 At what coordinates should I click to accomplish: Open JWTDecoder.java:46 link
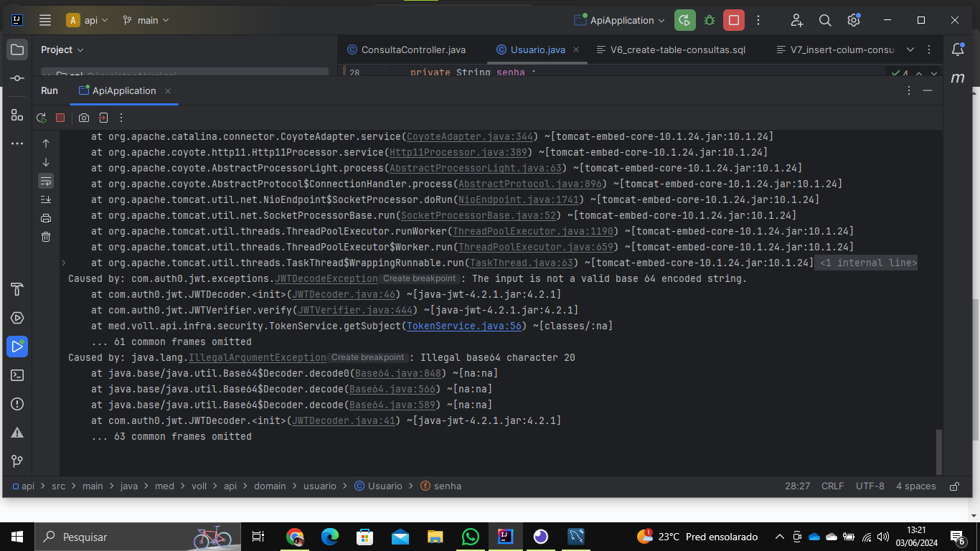point(344,294)
